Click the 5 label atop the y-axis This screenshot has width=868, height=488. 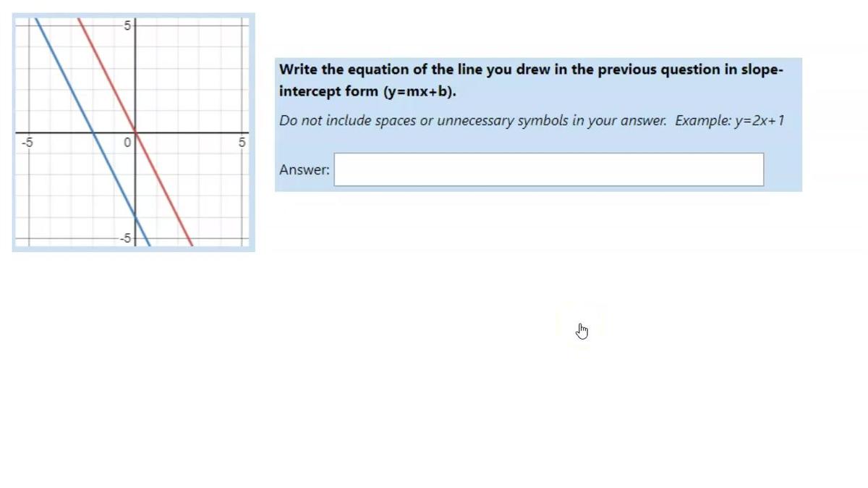click(127, 25)
